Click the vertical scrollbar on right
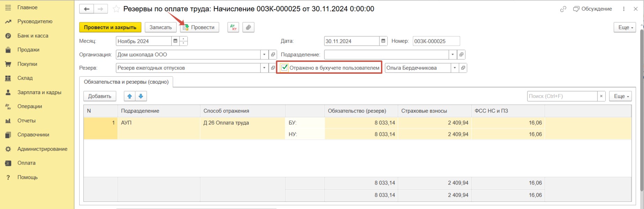 point(642,105)
